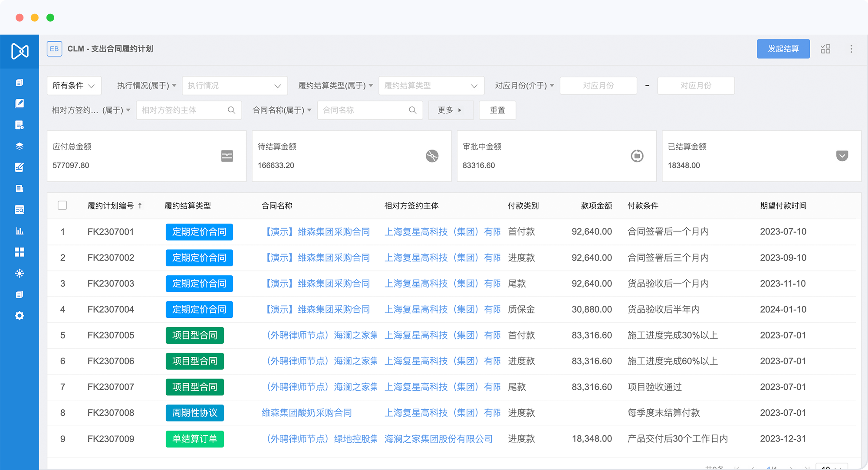Click the layout view icon beside 发起结算

pyautogui.click(x=825, y=49)
